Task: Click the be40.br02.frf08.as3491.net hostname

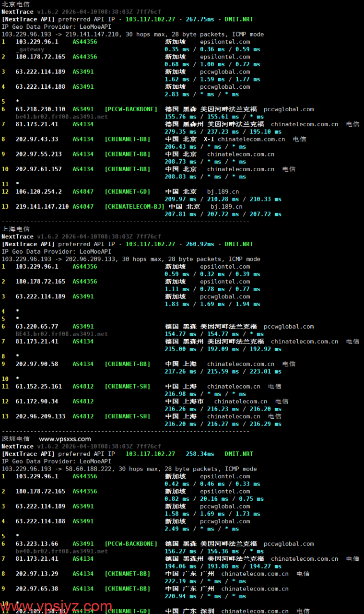Action: [x=61, y=551]
